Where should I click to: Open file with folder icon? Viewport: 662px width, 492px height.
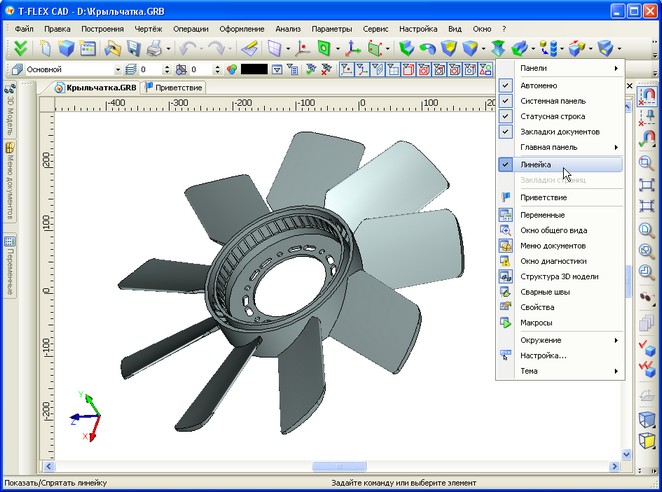click(x=112, y=49)
